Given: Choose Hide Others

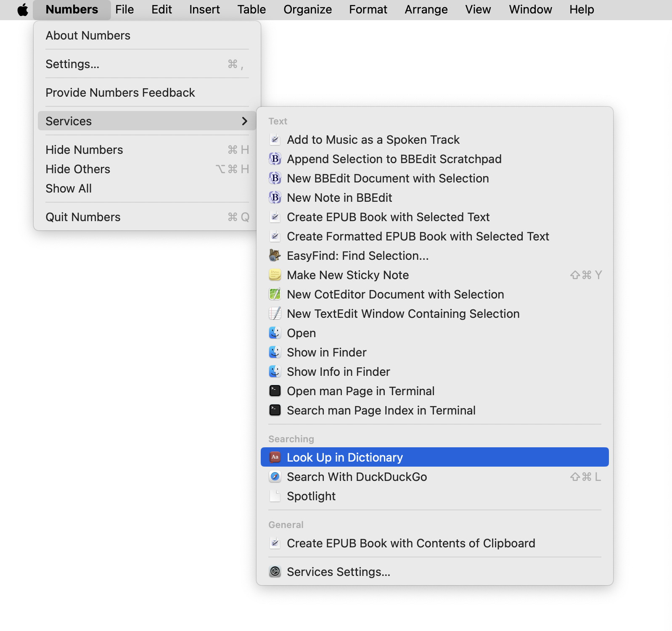Looking at the screenshot, I should click(147, 169).
